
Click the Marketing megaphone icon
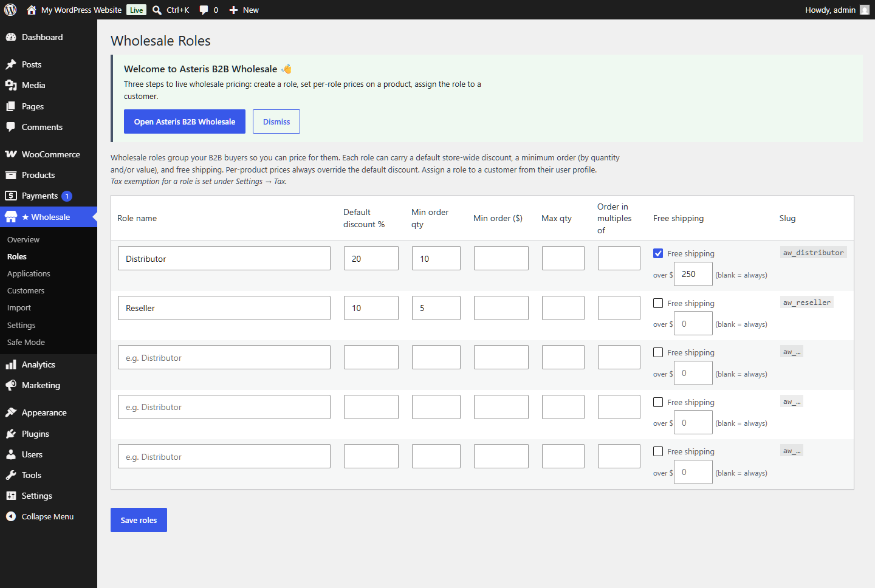click(x=11, y=385)
